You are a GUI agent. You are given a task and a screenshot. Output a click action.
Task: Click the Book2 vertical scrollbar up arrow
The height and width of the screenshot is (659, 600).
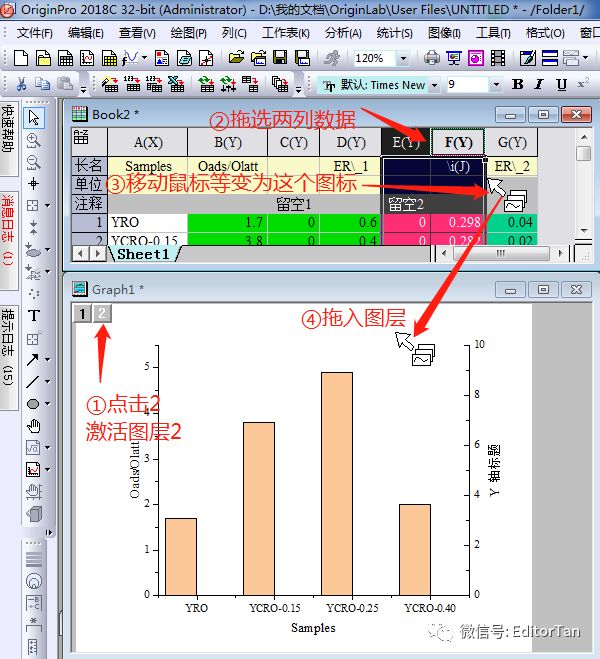[x=584, y=137]
